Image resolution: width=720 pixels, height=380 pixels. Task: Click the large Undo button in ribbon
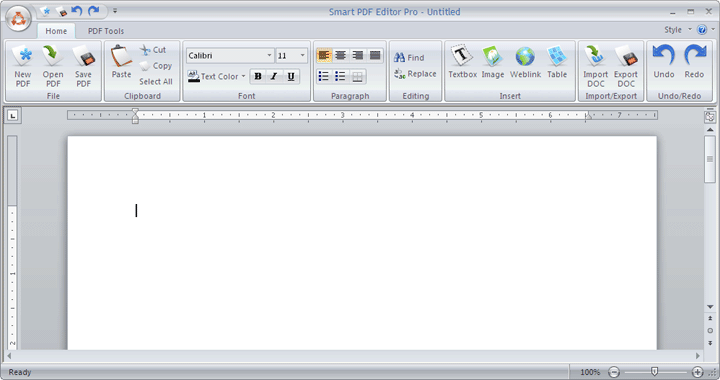(x=664, y=62)
